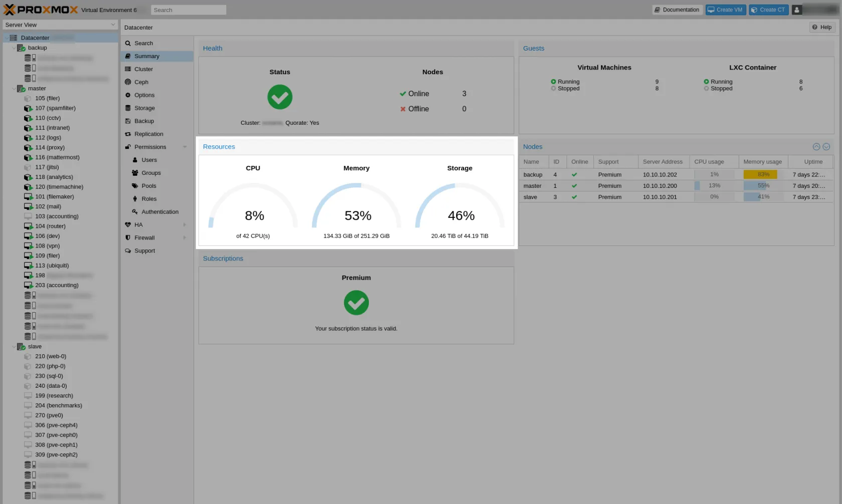Screen dimensions: 842x504
Task: Expand the Nodes panel with down arrow
Action: click(826, 147)
